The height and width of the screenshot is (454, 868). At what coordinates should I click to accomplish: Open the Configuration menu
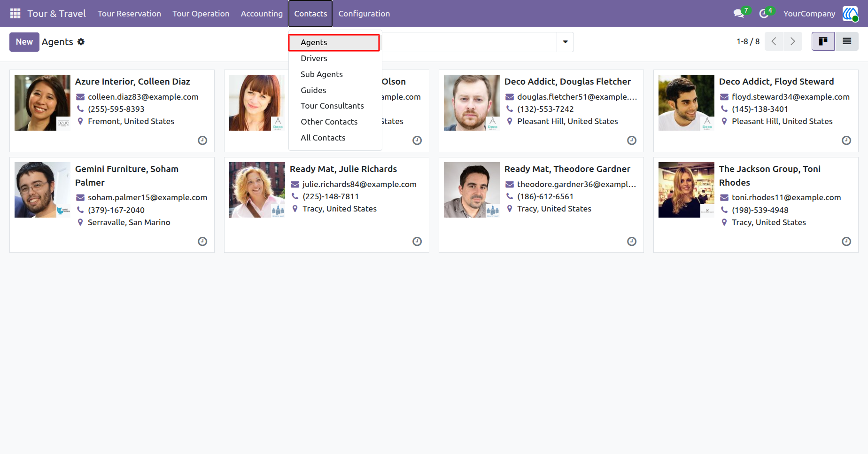coord(364,14)
